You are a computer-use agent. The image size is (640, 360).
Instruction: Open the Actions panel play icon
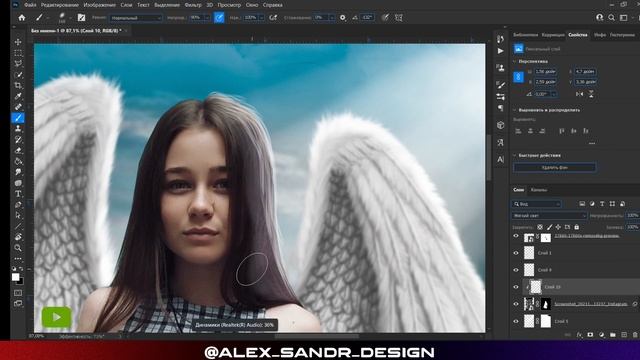point(501,51)
